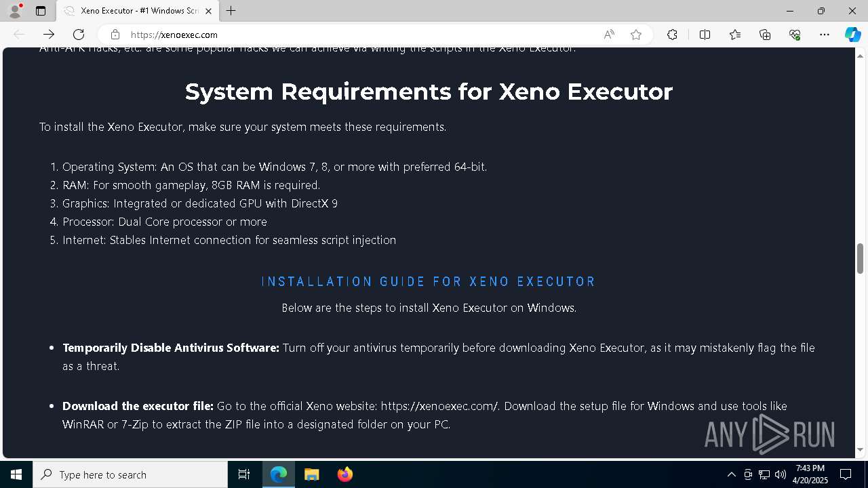Open Browser essentials heart icon
Viewport: 868px width, 488px height.
(x=795, y=35)
